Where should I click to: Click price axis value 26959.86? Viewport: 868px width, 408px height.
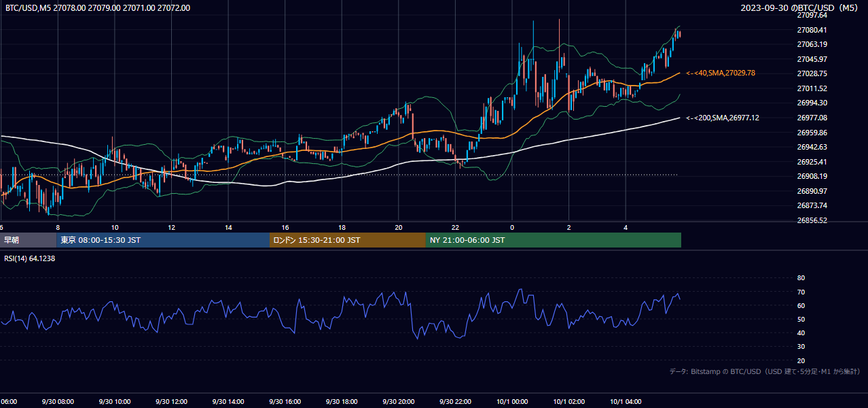[x=812, y=133]
